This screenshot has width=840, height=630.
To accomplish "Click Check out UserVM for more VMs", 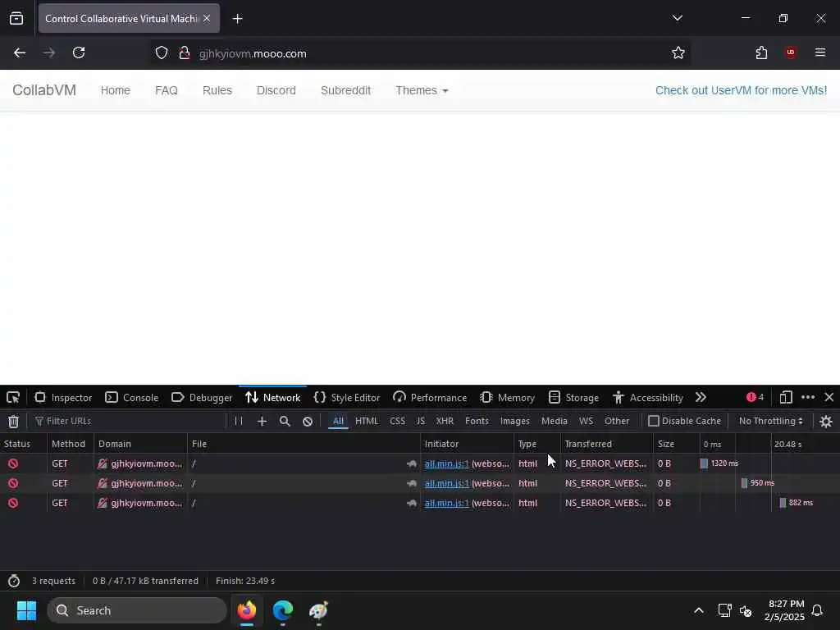I will coord(741,90).
